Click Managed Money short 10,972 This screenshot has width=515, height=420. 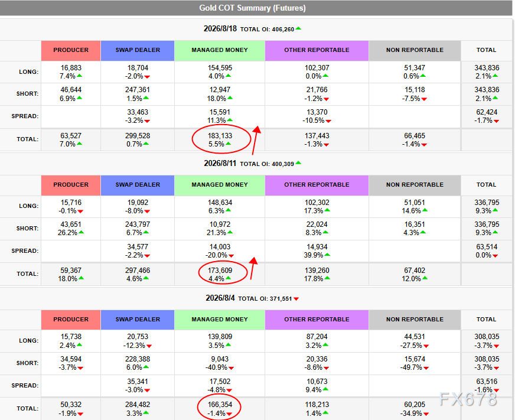[x=220, y=224]
